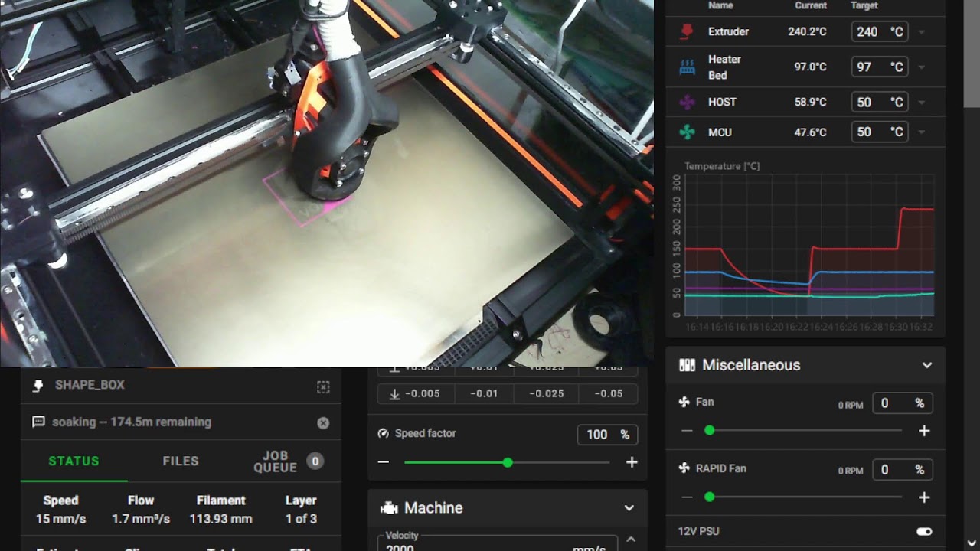The width and height of the screenshot is (980, 551).
Task: Click the Extruder current value 240.2°C
Action: tap(807, 32)
